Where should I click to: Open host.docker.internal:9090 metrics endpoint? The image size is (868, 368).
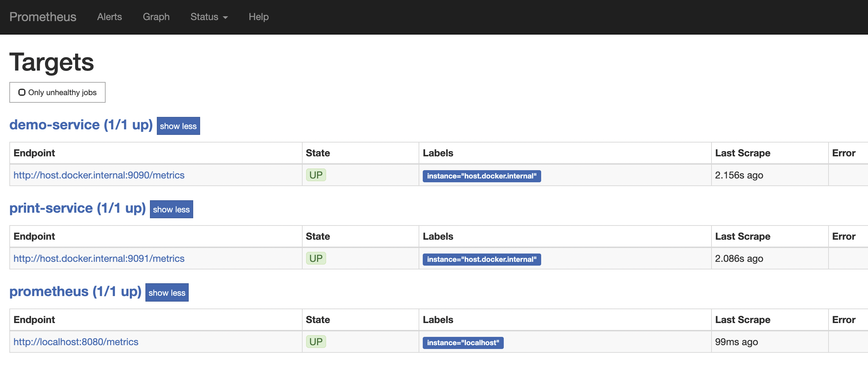pyautogui.click(x=99, y=175)
